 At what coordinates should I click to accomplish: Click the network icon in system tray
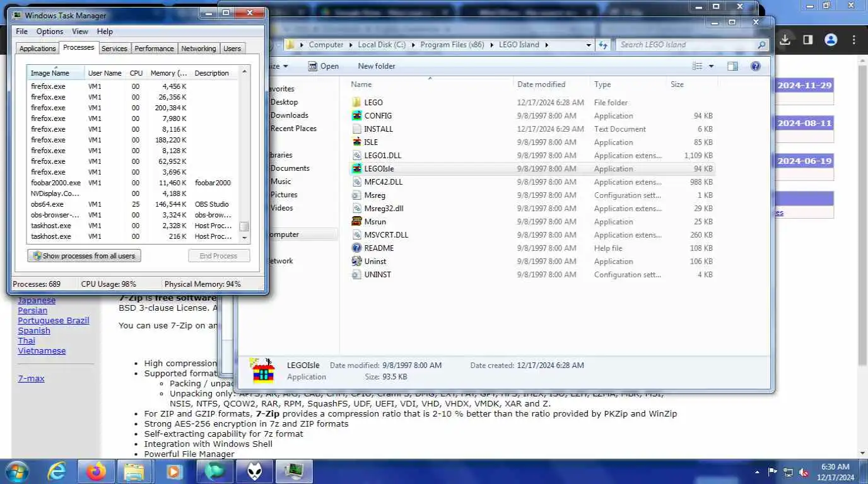coord(788,472)
